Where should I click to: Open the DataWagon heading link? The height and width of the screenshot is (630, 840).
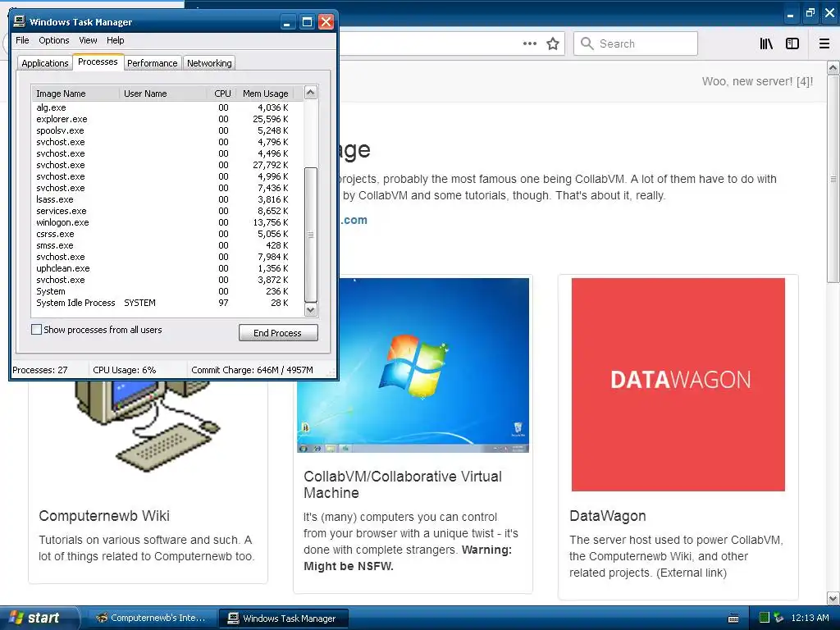(x=608, y=516)
